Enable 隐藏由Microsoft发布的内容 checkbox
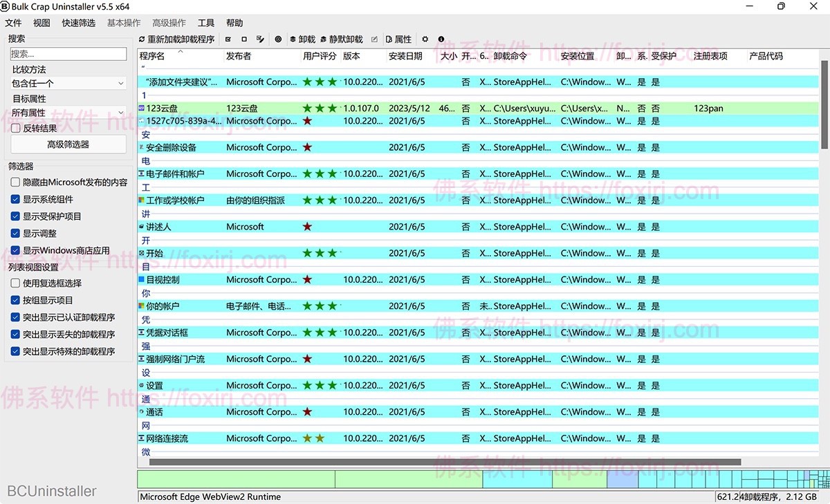This screenshot has height=504, width=830. pos(16,183)
